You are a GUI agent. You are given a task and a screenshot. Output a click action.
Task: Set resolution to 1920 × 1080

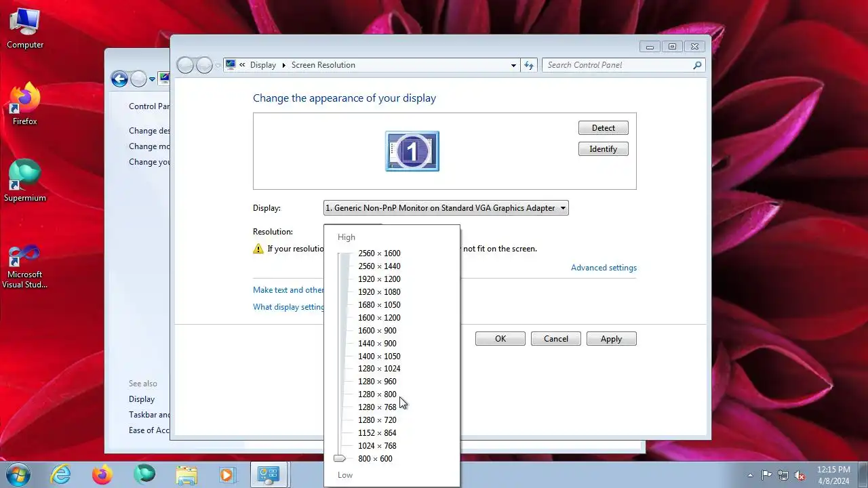(379, 292)
